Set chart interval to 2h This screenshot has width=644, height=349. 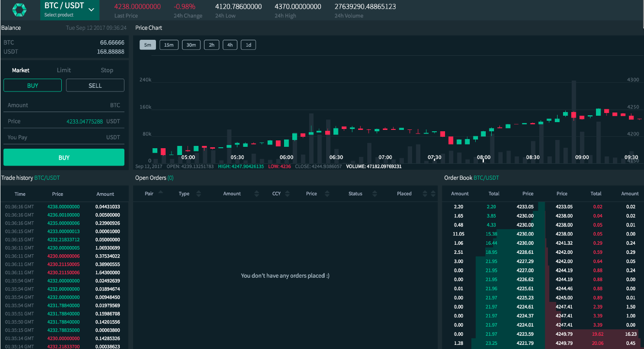pos(212,45)
